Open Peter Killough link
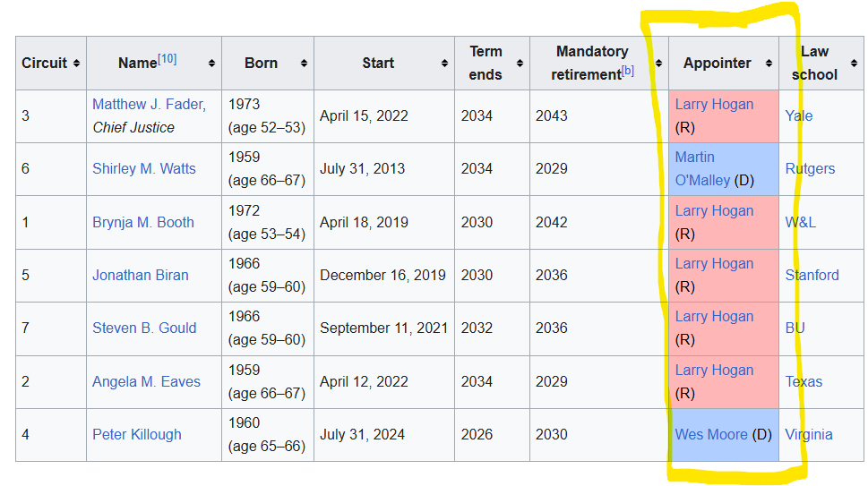 pyautogui.click(x=137, y=435)
